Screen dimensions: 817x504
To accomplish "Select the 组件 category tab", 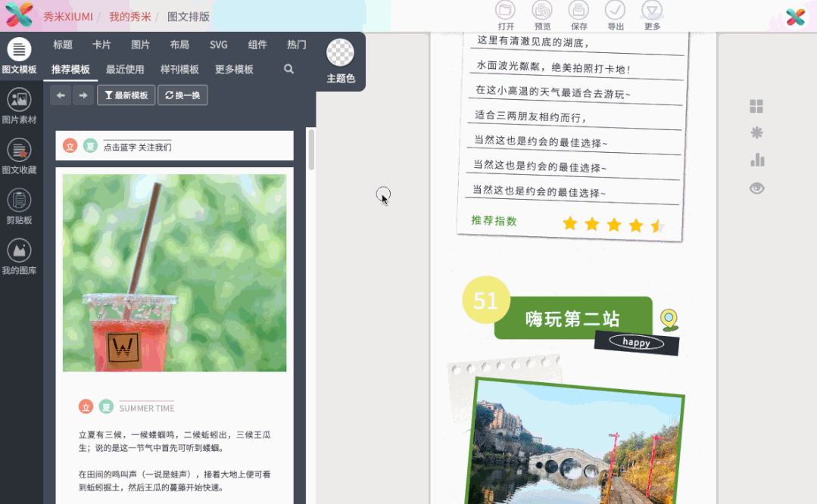I will click(x=257, y=45).
